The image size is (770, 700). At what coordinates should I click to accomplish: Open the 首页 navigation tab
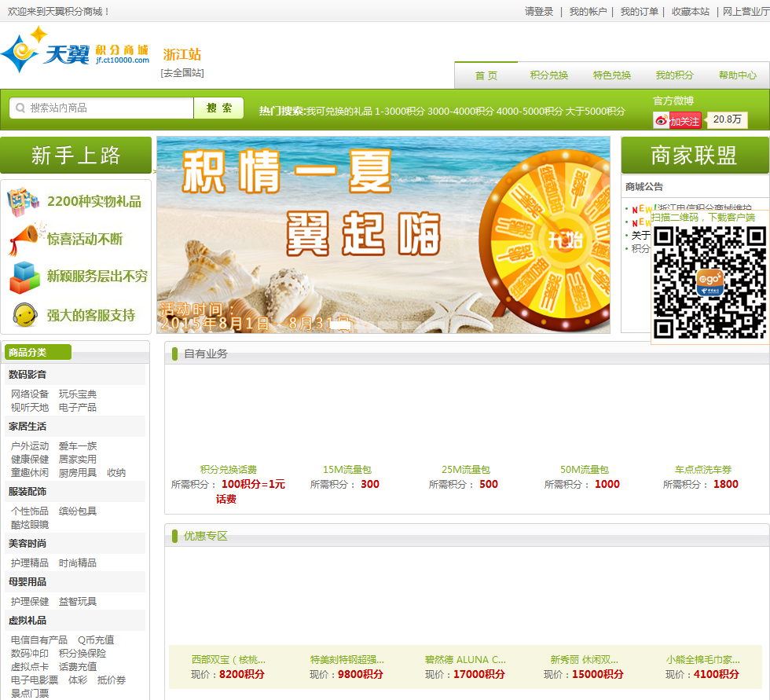[x=486, y=75]
